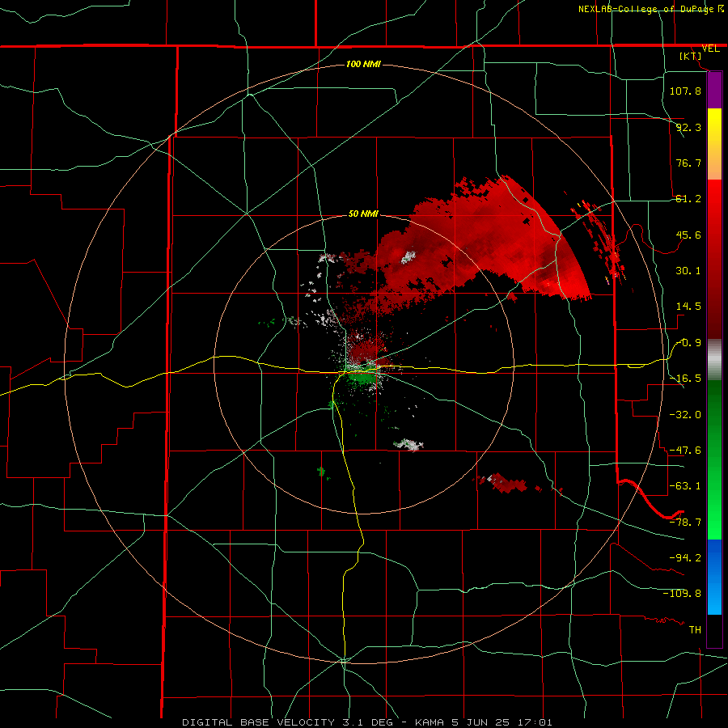Click the 100 NMI range ring label
The height and width of the screenshot is (728, 728).
tap(363, 64)
